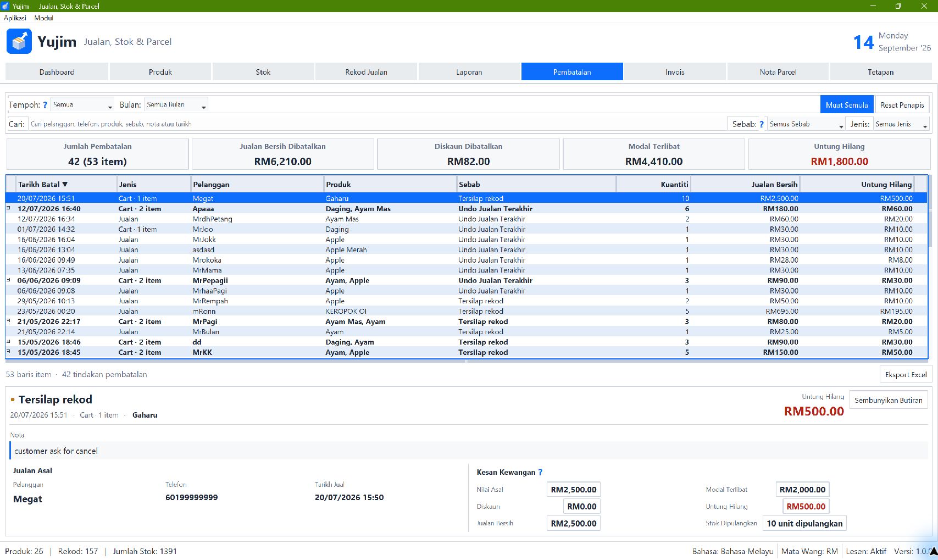This screenshot has width=938, height=560.
Task: Click the Muat Semula button
Action: point(847,105)
